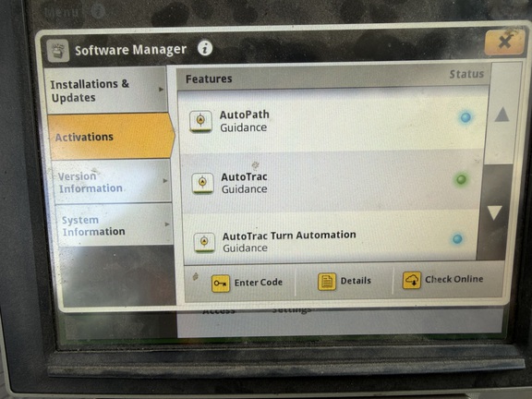
Task: Click AutoTrac Turn Automation status indicator
Action: (457, 239)
